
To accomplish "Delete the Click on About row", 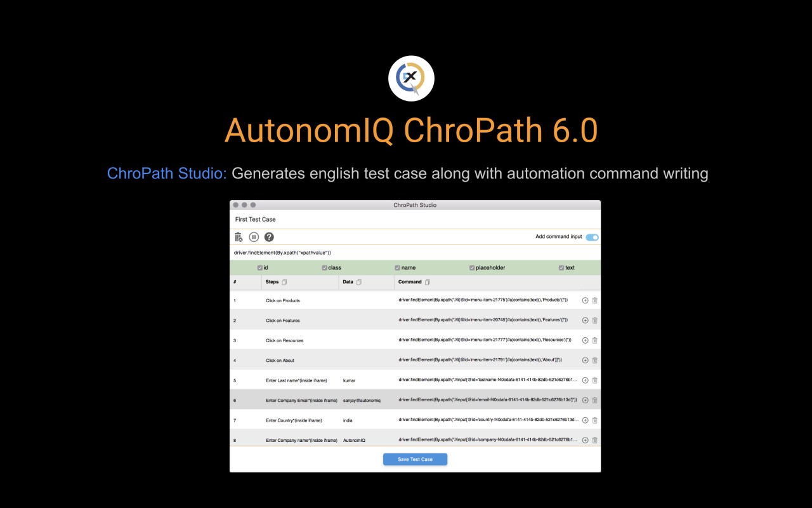I will pyautogui.click(x=595, y=360).
